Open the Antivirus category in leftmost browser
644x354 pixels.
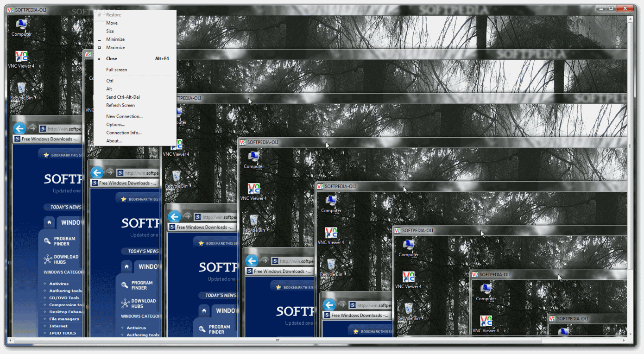point(59,284)
